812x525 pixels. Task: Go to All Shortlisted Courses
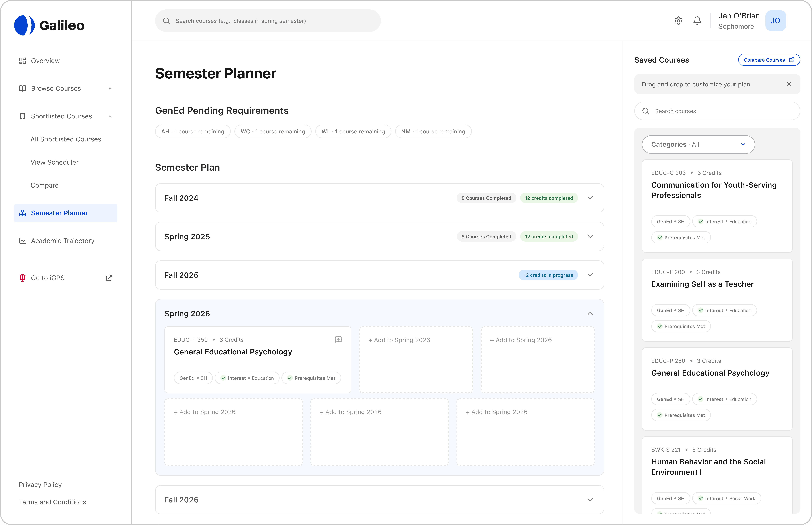pos(66,139)
